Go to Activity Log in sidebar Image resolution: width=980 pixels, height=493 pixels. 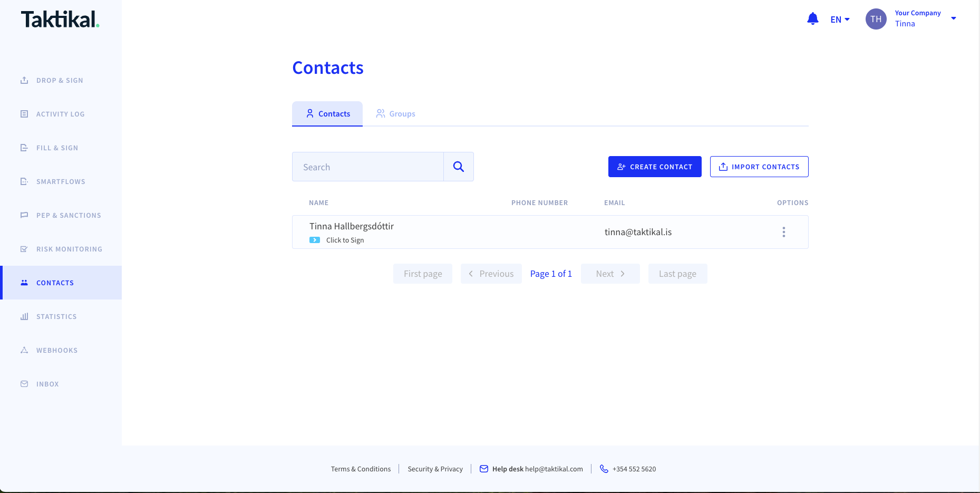60,114
